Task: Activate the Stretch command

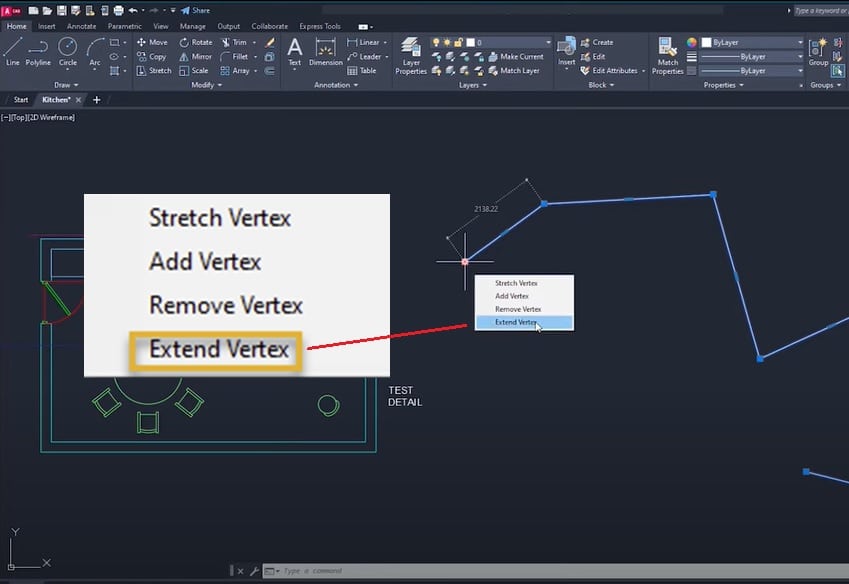Action: pyautogui.click(x=155, y=70)
